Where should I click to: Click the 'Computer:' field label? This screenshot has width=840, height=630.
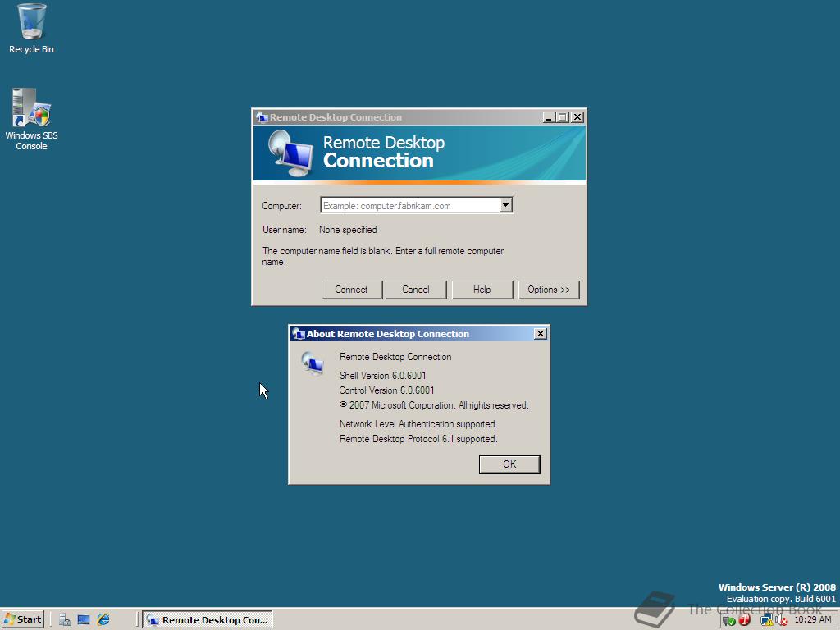pyautogui.click(x=282, y=206)
